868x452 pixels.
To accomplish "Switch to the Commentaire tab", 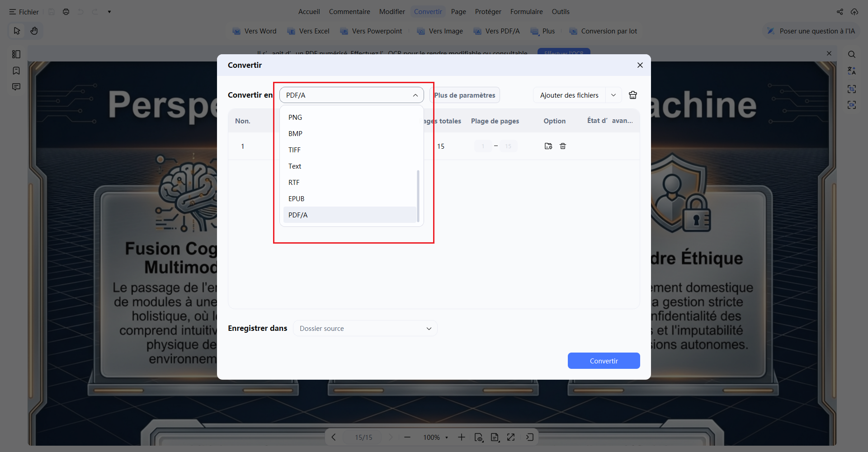I will point(349,12).
